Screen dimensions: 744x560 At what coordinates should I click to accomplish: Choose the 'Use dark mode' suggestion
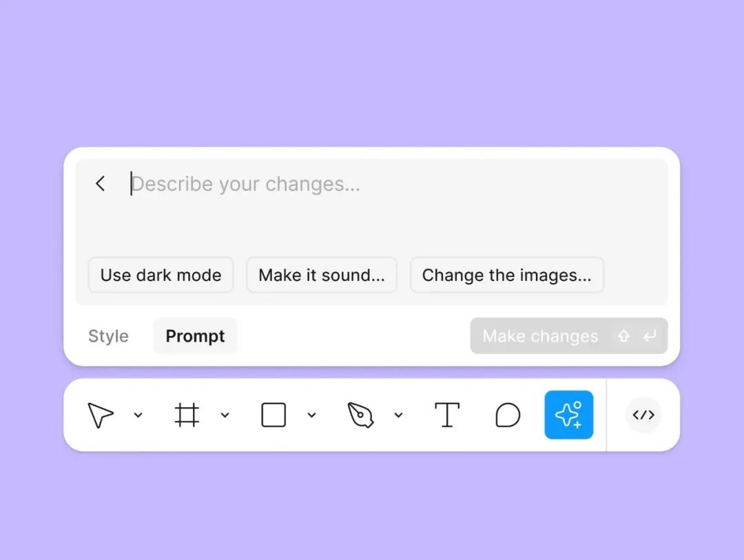161,275
